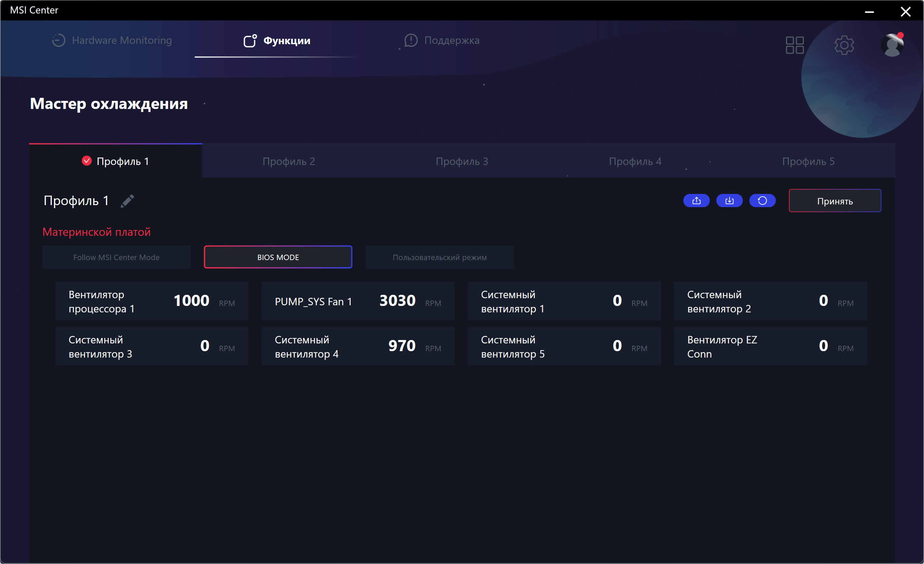Switch to Профиль 2 tab
Image resolution: width=924 pixels, height=564 pixels.
[289, 161]
